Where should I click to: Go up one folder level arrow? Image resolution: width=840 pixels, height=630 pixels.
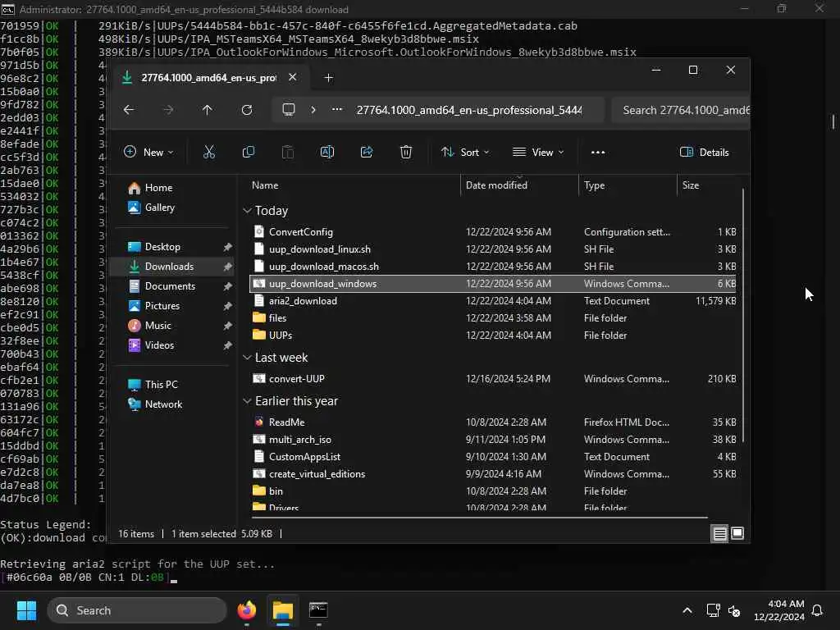[x=208, y=110]
